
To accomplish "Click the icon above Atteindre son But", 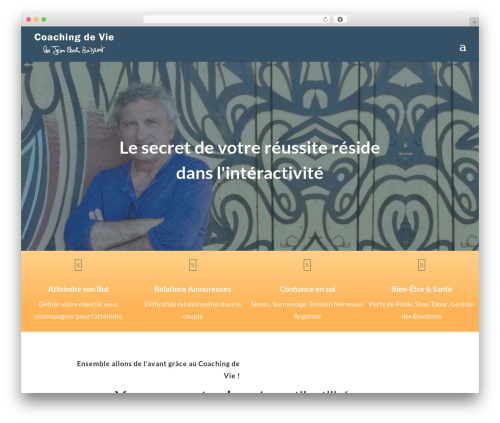I will (78, 265).
